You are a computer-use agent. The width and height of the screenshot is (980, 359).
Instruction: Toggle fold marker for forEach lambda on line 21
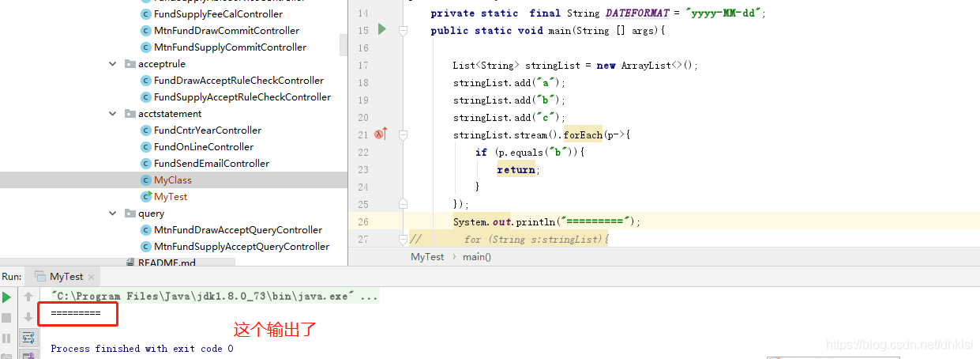tap(403, 135)
